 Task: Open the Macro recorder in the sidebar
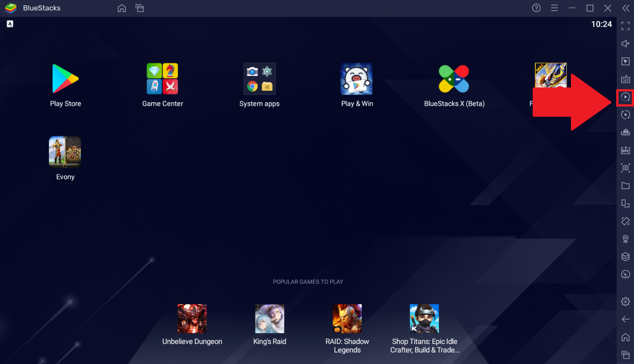tap(625, 97)
